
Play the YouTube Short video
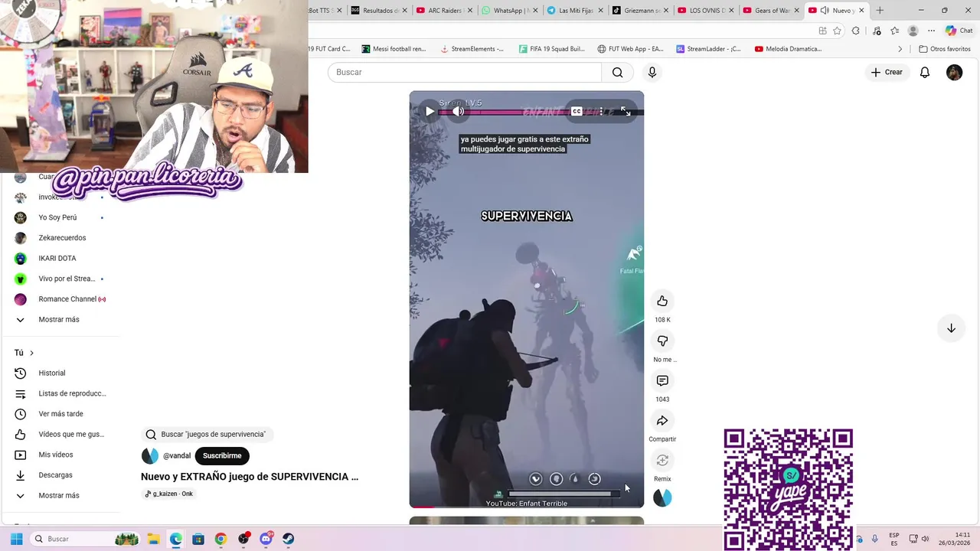click(x=430, y=111)
